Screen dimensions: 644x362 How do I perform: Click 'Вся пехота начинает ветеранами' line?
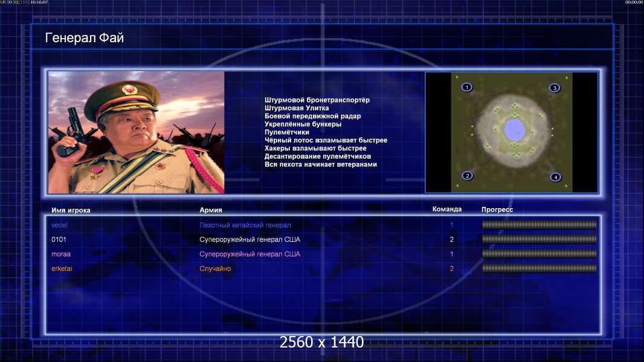pyautogui.click(x=320, y=164)
